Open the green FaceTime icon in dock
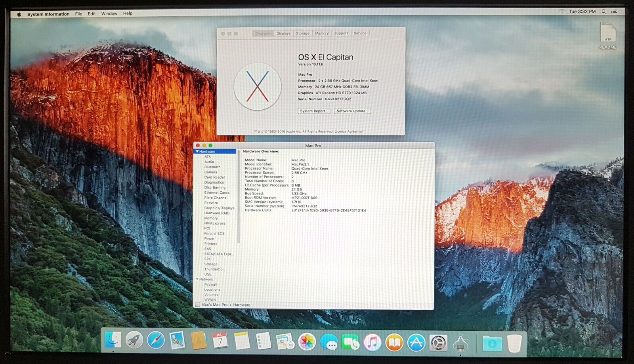The image size is (634, 364). (350, 342)
